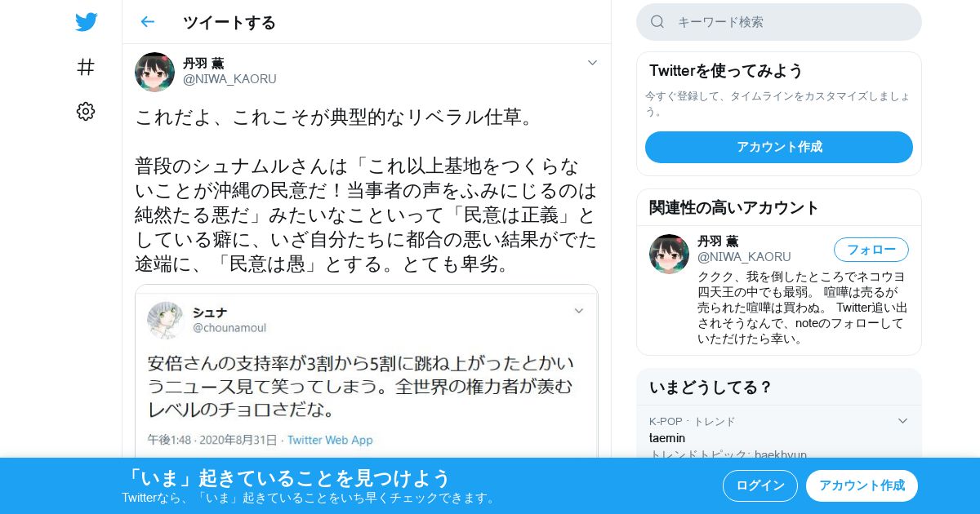Screen dimensions: 980x514
Task: Click the search magnifier icon
Action: [657, 22]
